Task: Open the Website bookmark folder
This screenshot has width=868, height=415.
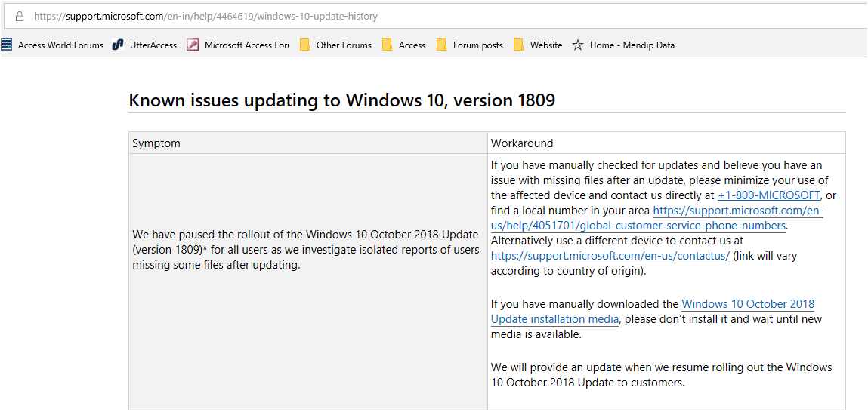Action: pos(538,45)
